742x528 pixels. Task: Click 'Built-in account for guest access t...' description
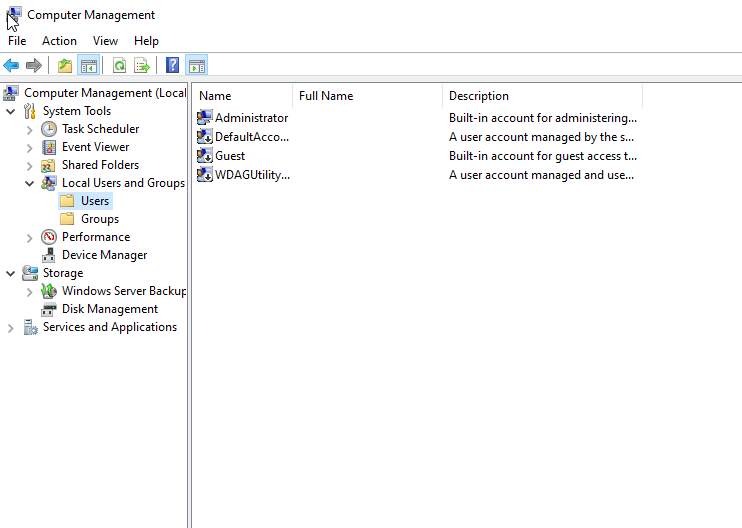[x=543, y=156]
